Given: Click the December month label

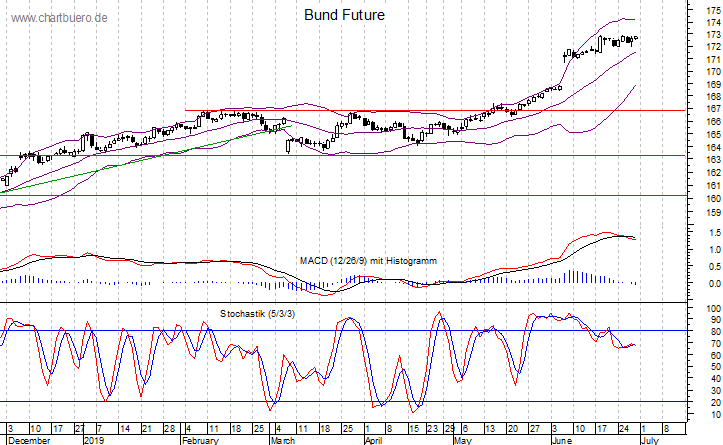Looking at the screenshot, I should 29,440.
